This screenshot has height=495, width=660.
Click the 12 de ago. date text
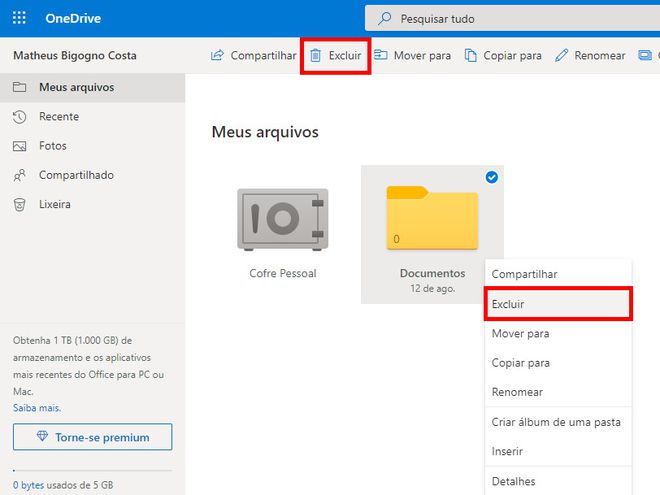click(x=433, y=289)
